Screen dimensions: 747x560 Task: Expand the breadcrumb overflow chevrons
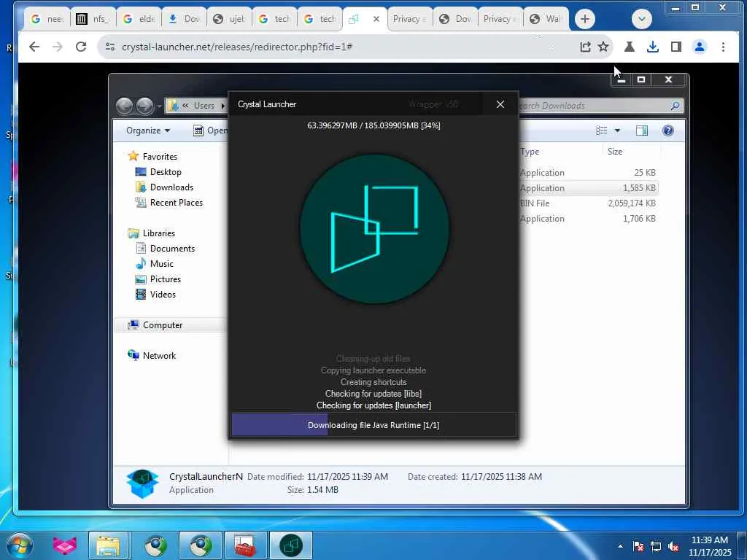click(x=185, y=106)
